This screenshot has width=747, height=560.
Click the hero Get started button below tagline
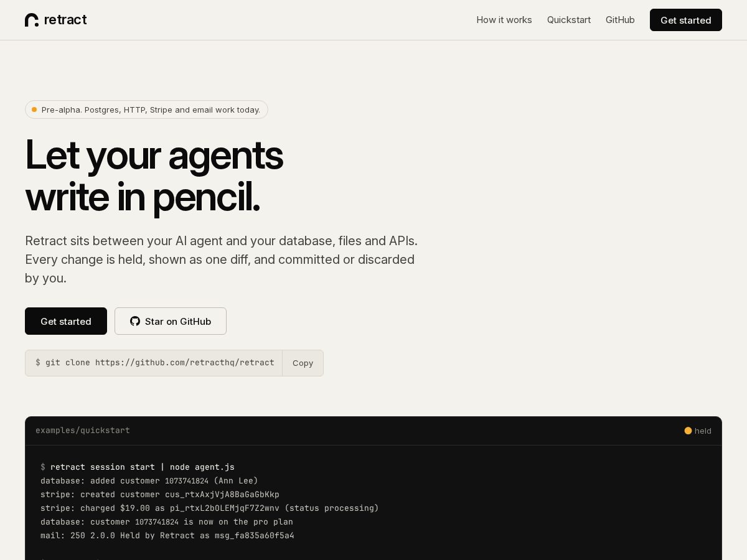pos(66,321)
